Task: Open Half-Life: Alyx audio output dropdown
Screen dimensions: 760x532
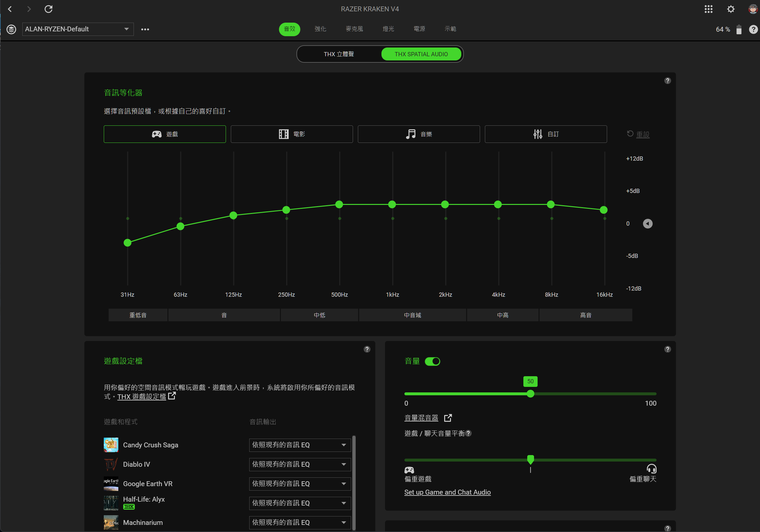Action: click(x=300, y=503)
